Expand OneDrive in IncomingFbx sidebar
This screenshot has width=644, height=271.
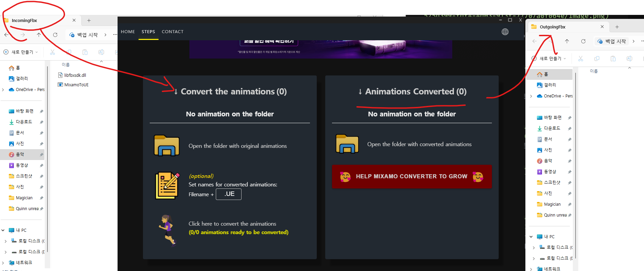pos(3,90)
